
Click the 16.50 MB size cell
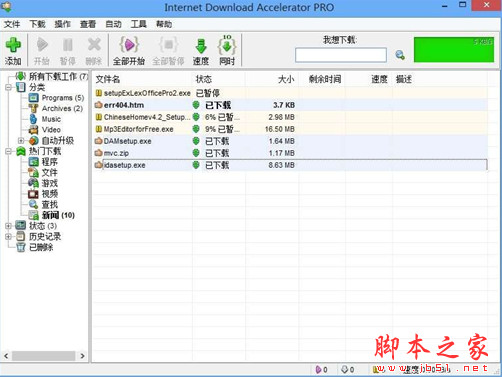click(x=280, y=129)
